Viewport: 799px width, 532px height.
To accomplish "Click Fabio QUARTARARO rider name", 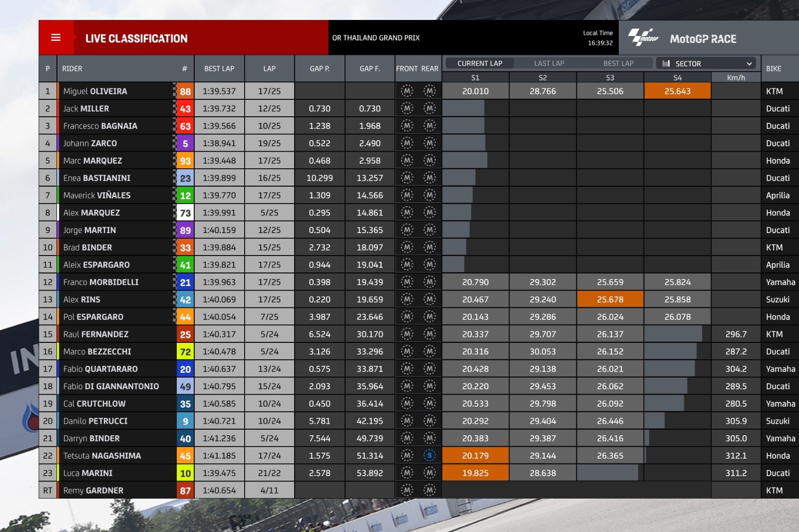I will (100, 369).
